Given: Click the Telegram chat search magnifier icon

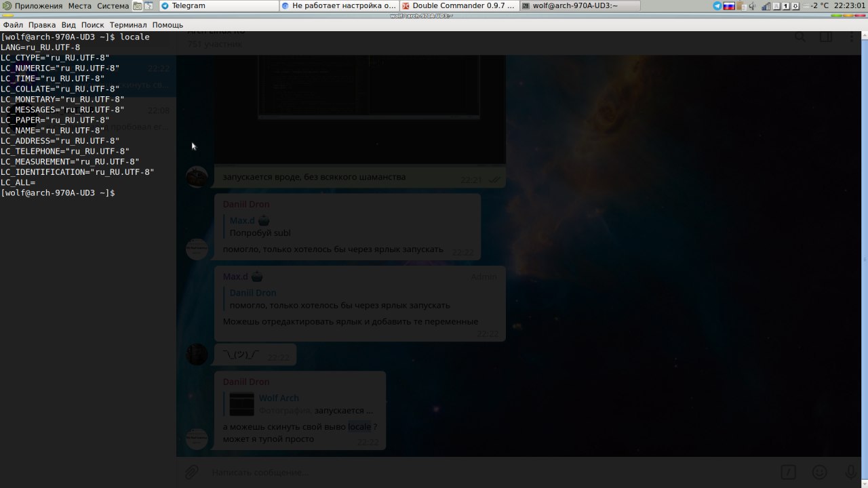Looking at the screenshot, I should [800, 37].
